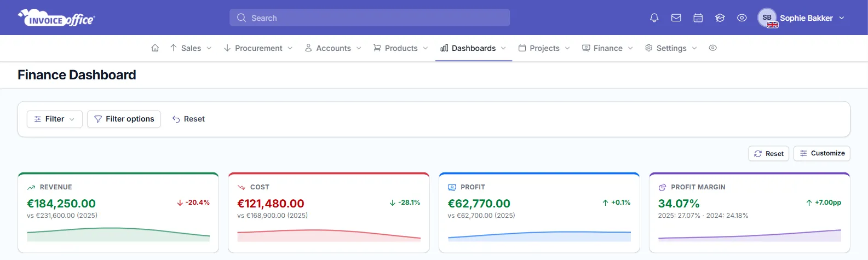This screenshot has height=260, width=868.
Task: Click the Revenue sparkline chart
Action: [118, 234]
